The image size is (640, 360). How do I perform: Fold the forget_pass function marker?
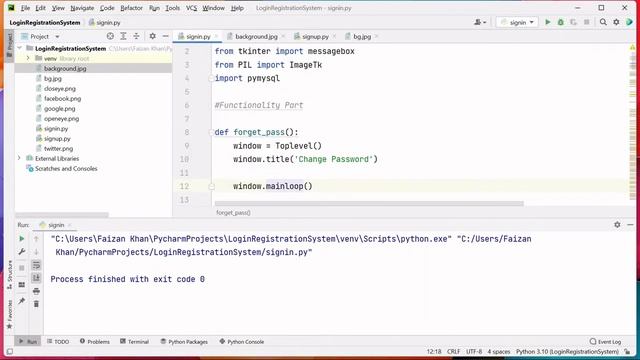click(x=211, y=132)
